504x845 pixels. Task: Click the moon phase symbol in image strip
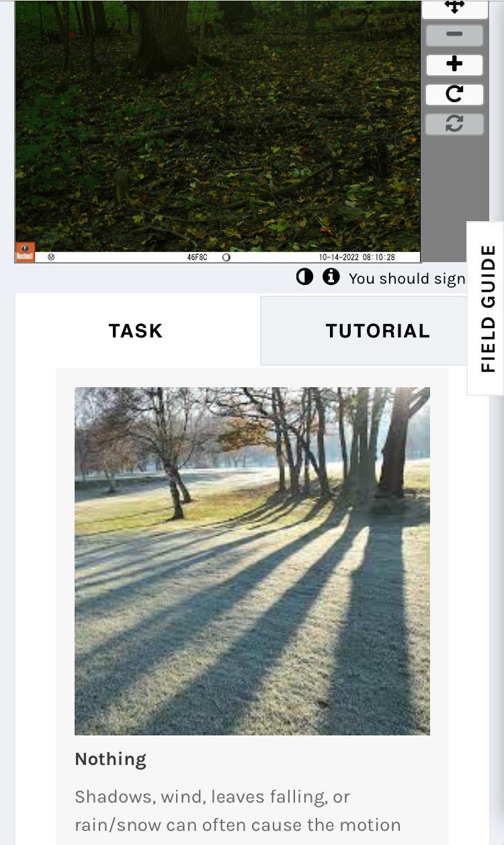[226, 257]
